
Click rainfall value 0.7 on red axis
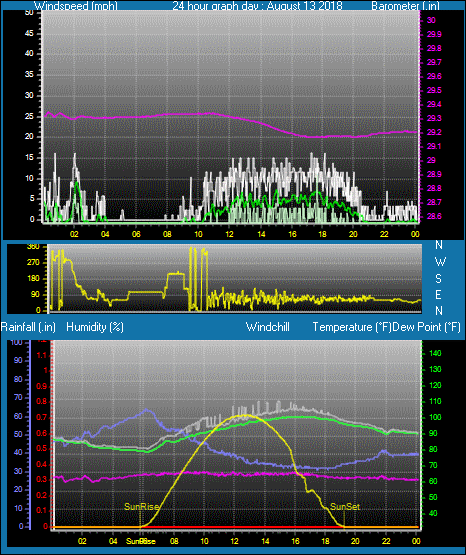[x=42, y=417]
